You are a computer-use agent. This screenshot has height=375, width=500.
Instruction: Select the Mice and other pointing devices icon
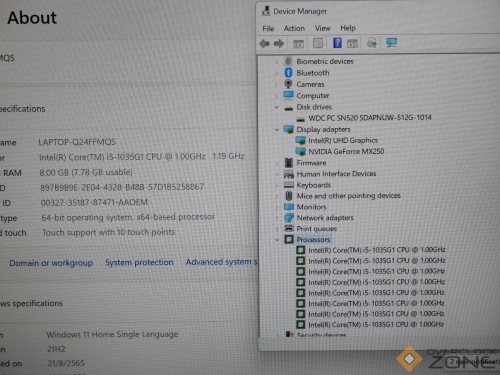289,196
